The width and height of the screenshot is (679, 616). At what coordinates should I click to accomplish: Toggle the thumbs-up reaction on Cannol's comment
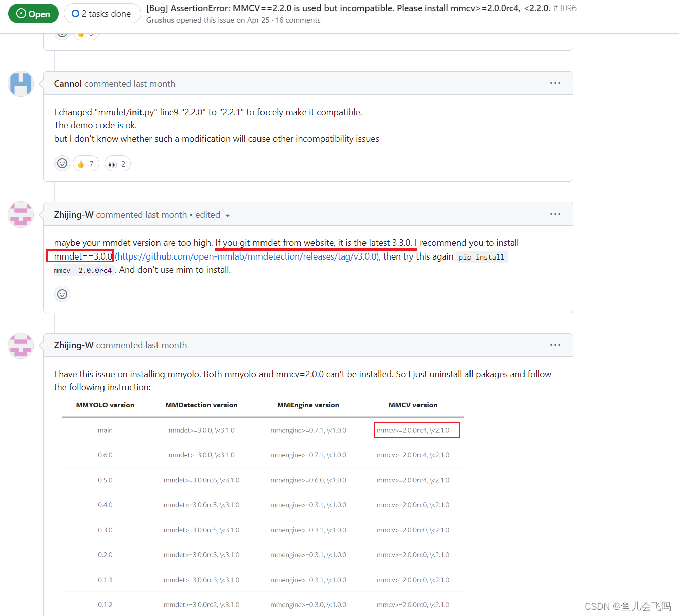tap(86, 163)
